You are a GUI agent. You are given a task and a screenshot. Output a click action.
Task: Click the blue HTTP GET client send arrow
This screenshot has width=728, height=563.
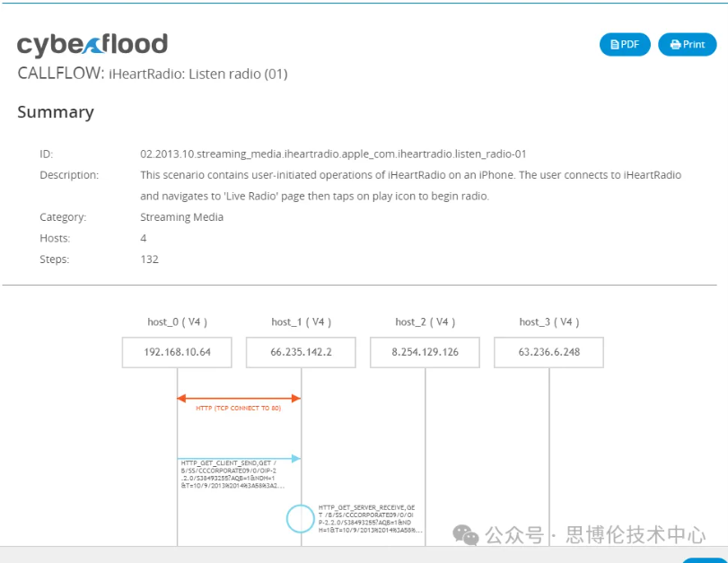(239, 458)
